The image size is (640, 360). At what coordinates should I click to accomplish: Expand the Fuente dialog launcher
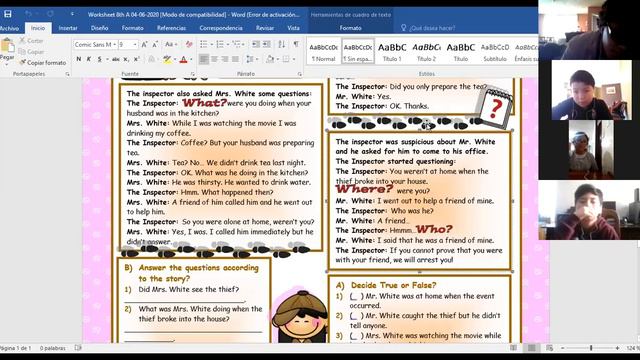(x=193, y=74)
